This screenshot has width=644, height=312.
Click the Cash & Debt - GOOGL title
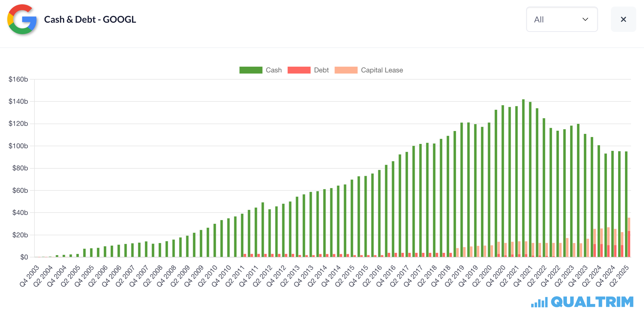click(90, 19)
